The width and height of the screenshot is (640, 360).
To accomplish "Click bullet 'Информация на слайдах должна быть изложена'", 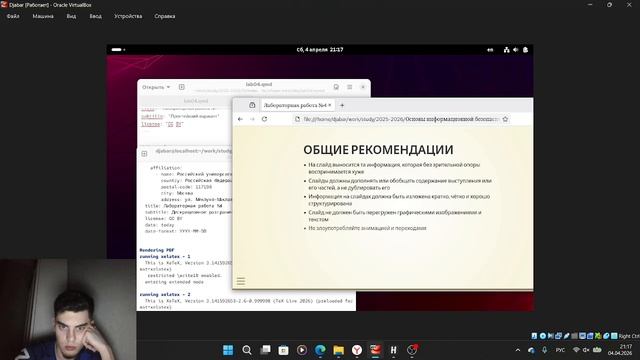I will (399, 200).
